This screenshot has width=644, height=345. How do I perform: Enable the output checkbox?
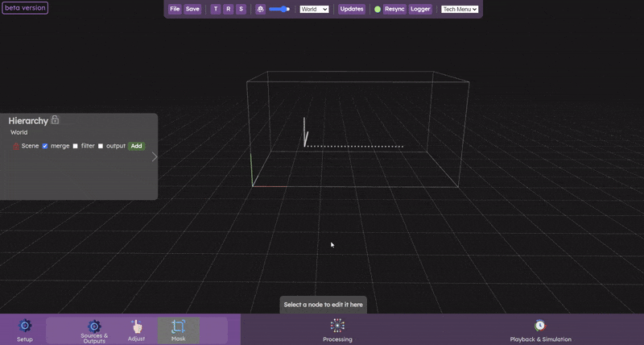pos(101,146)
